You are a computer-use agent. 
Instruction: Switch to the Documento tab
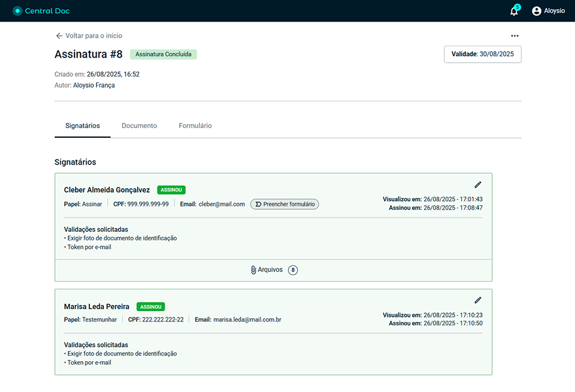[139, 125]
